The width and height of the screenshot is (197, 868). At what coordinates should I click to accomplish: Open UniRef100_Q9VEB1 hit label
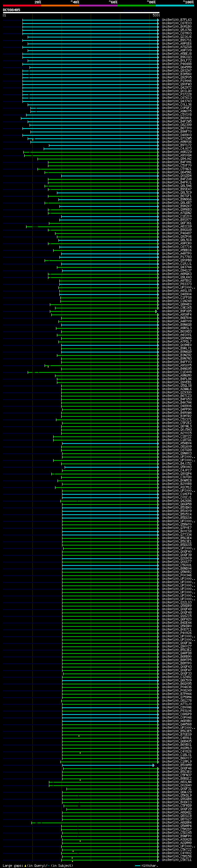click(177, 382)
